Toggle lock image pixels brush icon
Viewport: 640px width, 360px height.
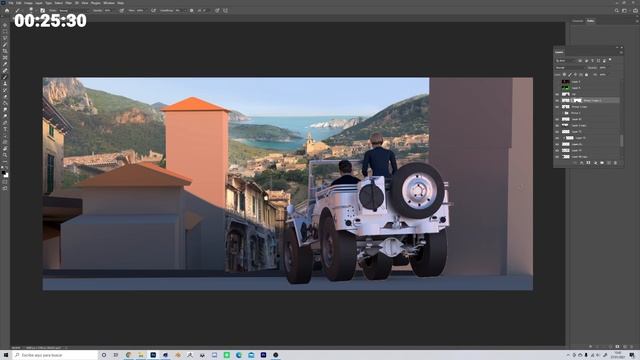tap(570, 75)
